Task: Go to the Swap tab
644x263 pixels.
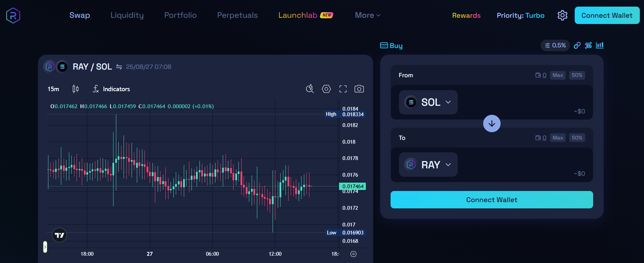Action: (x=80, y=15)
